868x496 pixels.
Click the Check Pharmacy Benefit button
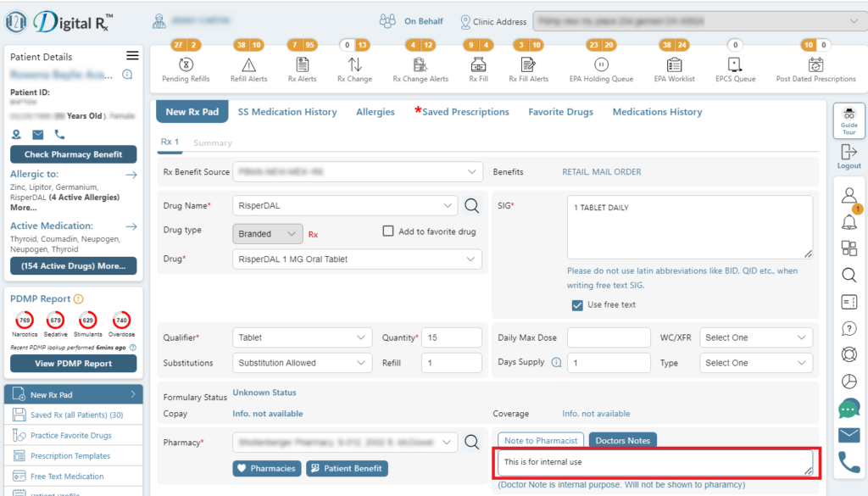pyautogui.click(x=73, y=154)
